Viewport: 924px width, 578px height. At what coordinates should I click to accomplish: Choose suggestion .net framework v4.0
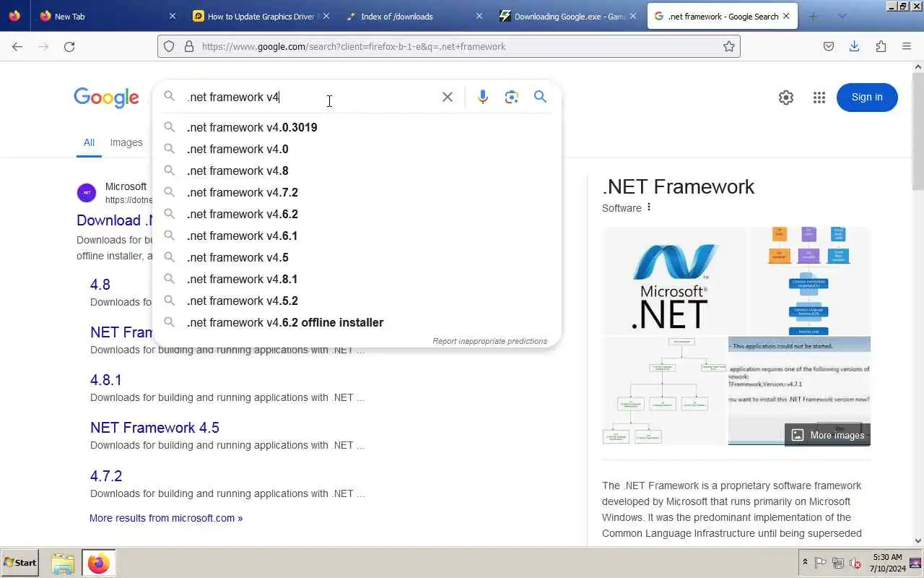click(357, 149)
